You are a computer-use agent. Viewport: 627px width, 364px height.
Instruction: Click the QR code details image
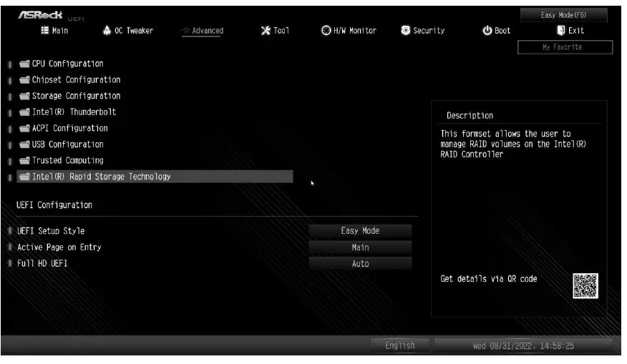click(x=585, y=286)
